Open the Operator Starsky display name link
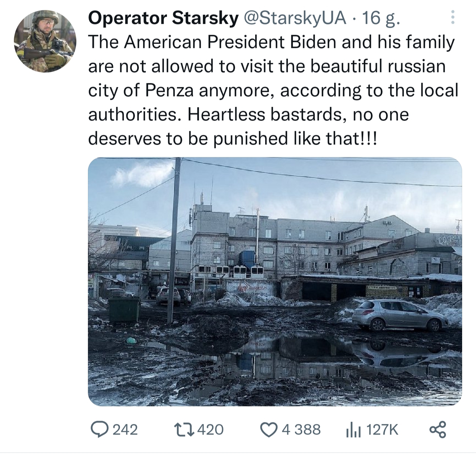Image resolution: width=476 pixels, height=458 pixels. click(x=163, y=18)
